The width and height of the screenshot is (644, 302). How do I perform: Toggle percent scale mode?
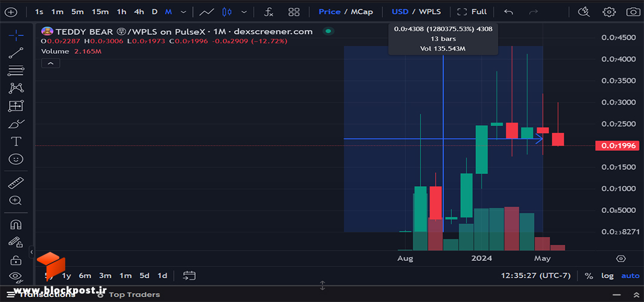[589, 275]
